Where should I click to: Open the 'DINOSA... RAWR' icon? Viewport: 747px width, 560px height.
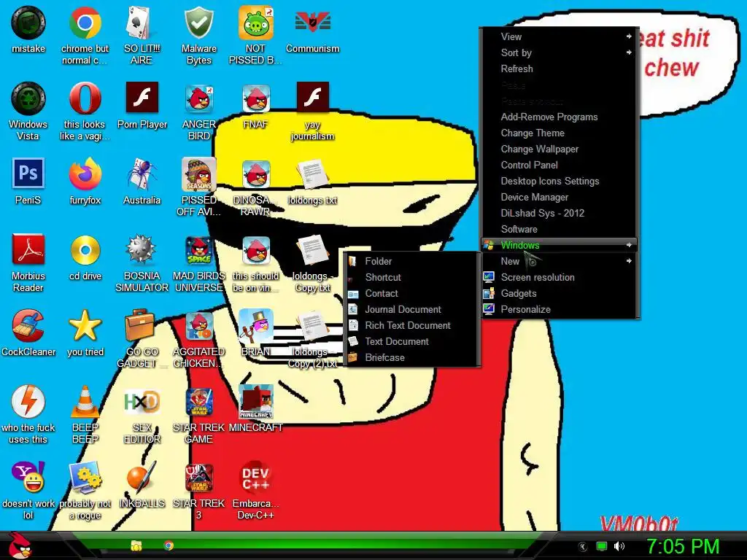[255, 174]
